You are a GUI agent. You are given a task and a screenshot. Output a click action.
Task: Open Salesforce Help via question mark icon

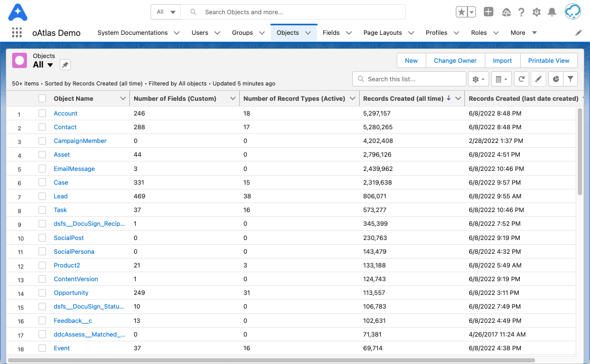[521, 11]
